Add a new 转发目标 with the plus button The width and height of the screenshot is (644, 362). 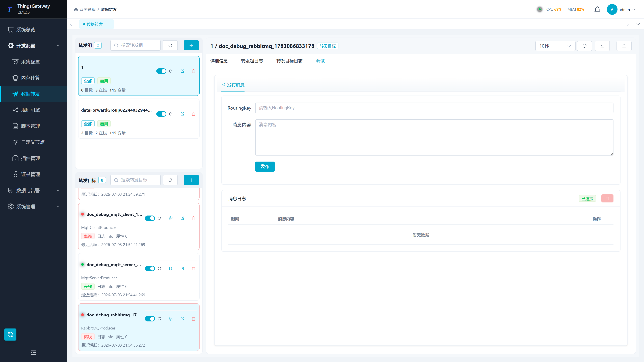[x=191, y=180]
